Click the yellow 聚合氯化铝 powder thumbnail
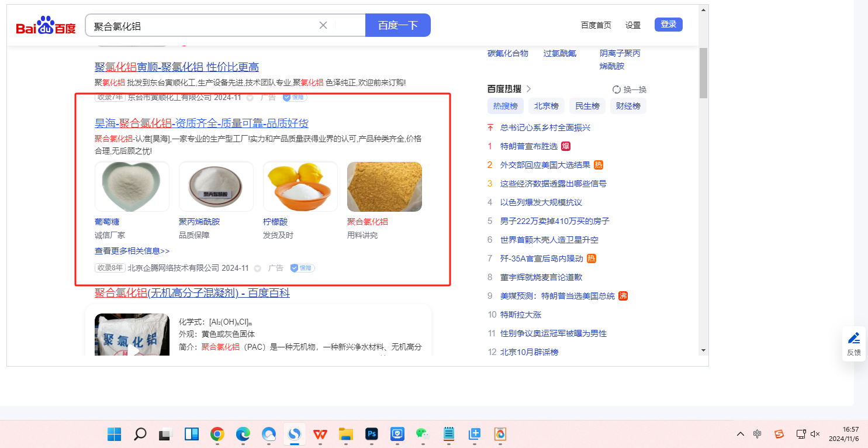 tap(385, 187)
